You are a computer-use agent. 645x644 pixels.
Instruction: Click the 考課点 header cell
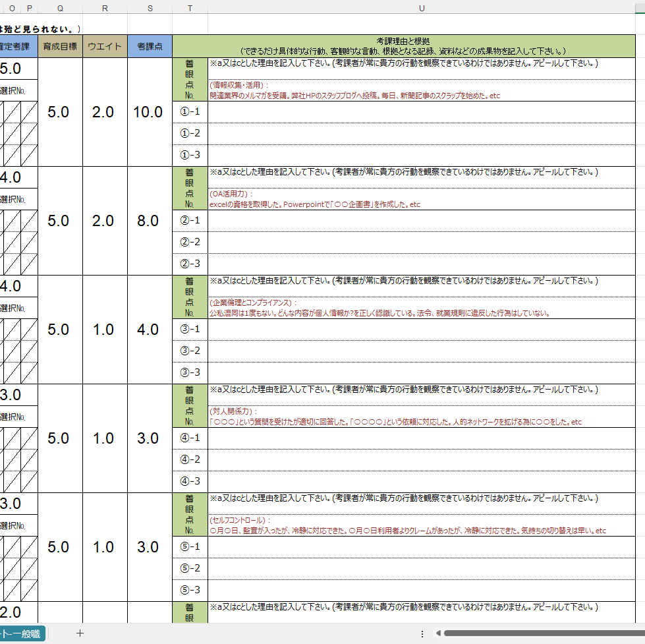coord(150,46)
